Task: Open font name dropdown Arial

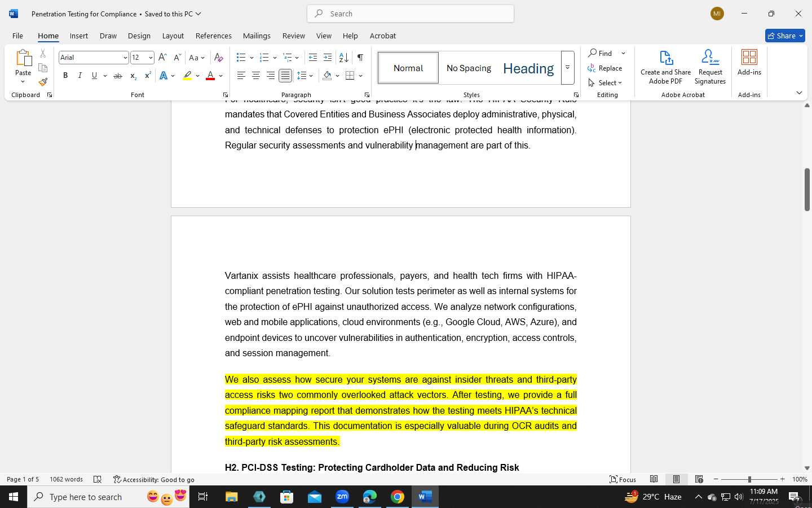Action: [125, 58]
